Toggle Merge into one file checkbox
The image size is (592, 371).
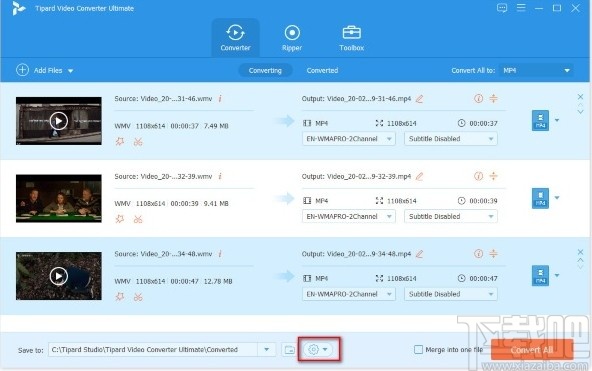[x=418, y=349]
